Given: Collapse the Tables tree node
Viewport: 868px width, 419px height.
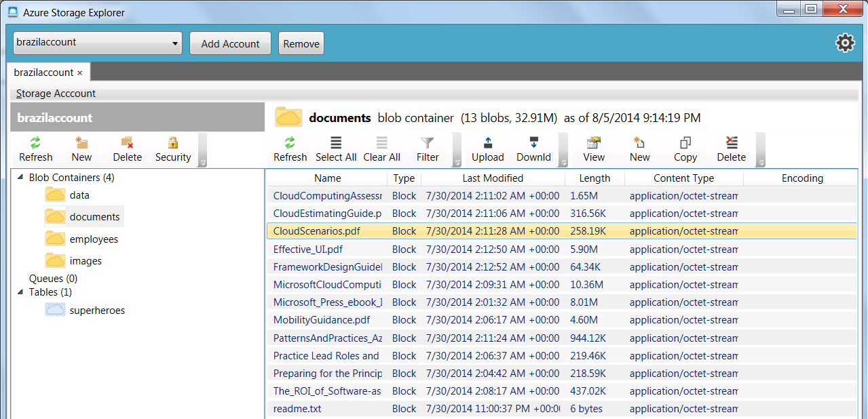Looking at the screenshot, I should [20, 292].
